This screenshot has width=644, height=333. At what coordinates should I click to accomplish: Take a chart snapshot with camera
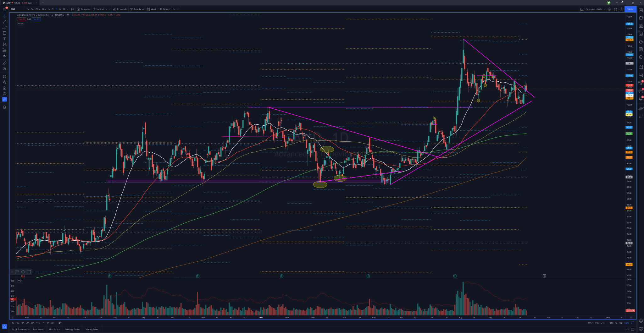(621, 9)
